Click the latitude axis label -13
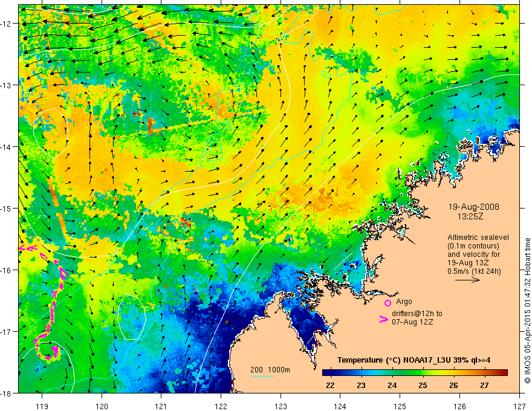Screen dimensions: 532x411 point(7,85)
